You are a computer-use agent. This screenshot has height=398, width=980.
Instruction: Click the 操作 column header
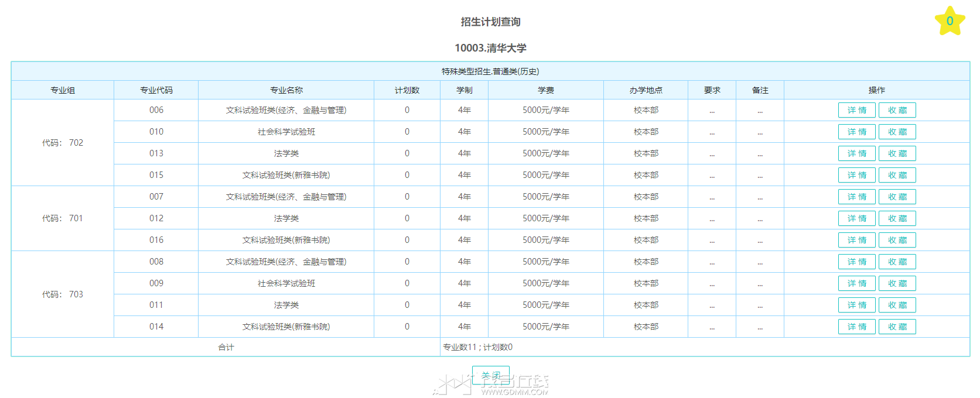[x=877, y=90]
